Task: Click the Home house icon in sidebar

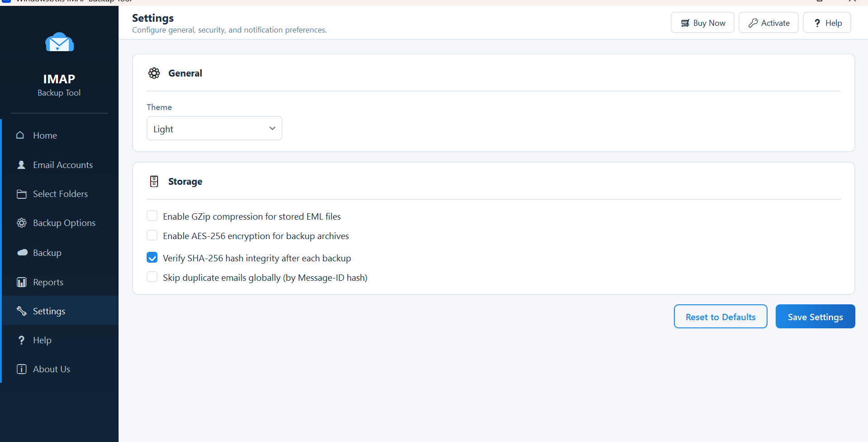Action: 20,135
